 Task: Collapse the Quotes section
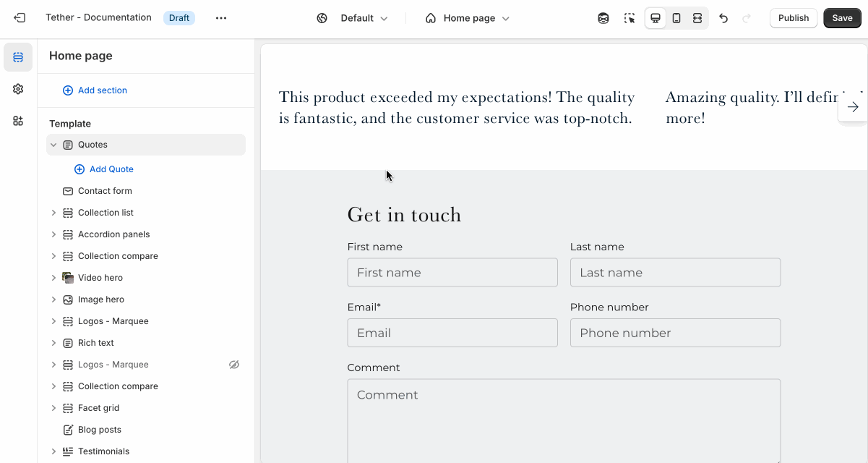point(53,145)
